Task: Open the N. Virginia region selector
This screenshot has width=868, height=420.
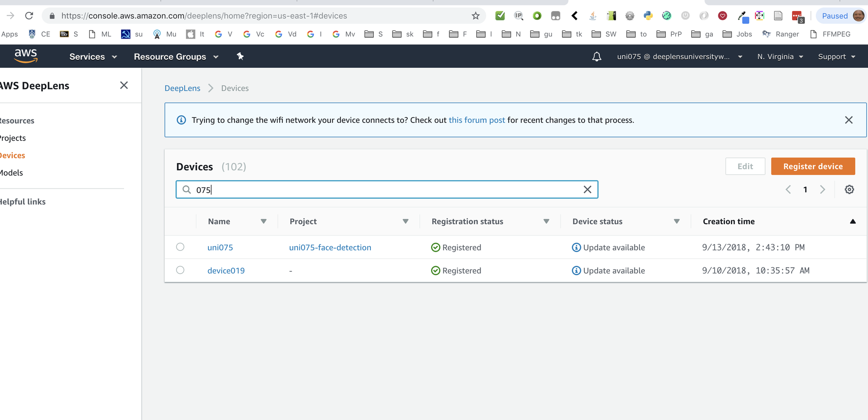Action: [x=780, y=56]
